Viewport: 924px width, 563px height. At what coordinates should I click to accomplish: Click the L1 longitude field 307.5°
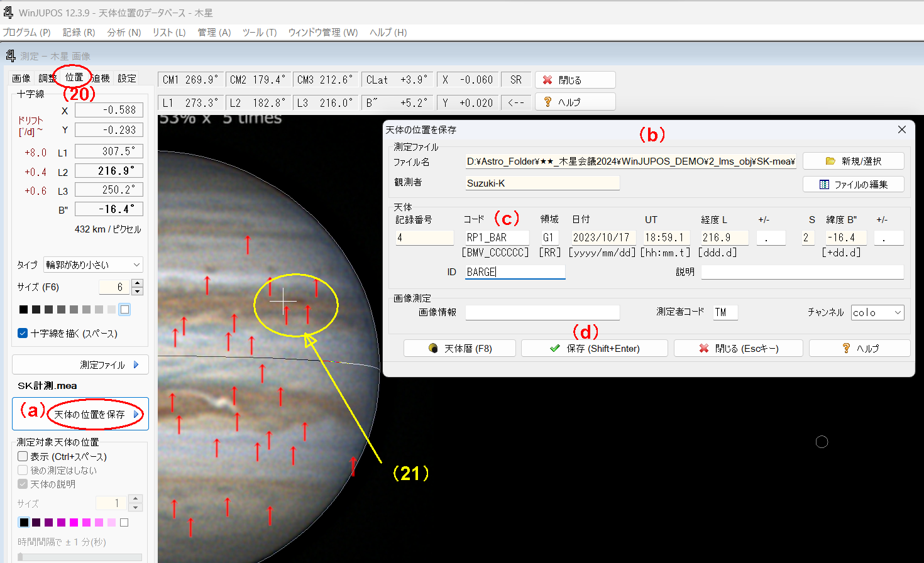pyautogui.click(x=109, y=151)
